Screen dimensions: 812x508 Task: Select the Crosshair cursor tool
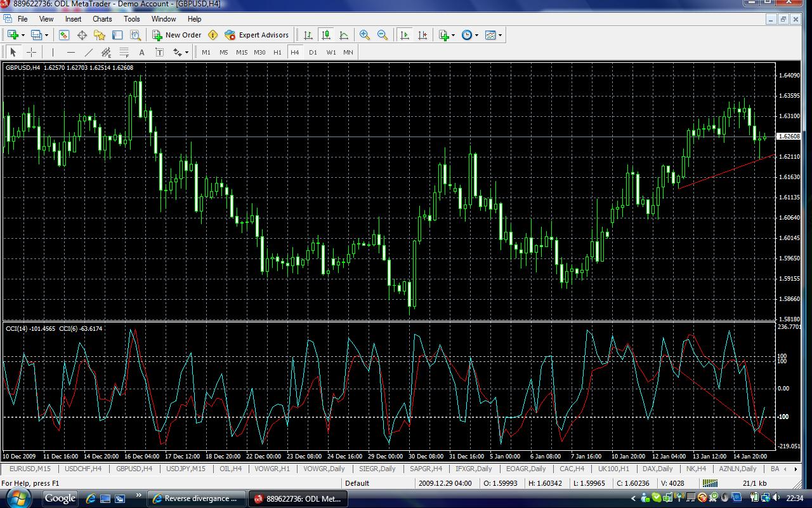pyautogui.click(x=31, y=52)
